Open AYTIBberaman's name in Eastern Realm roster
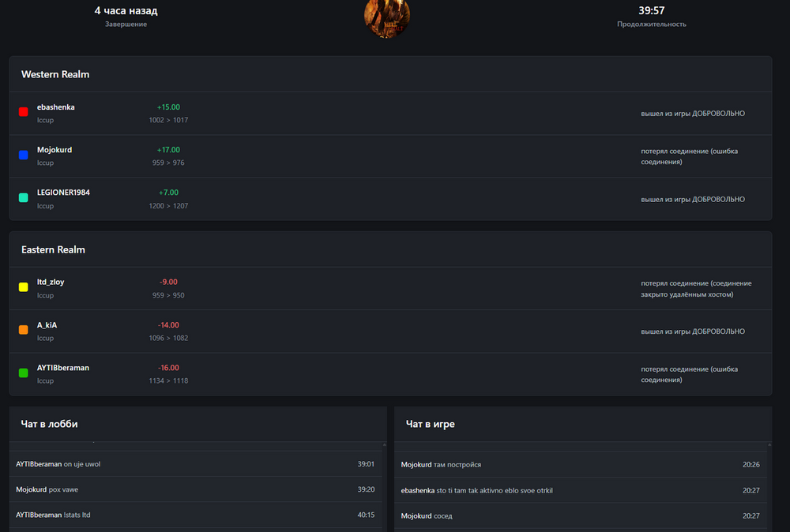 pyautogui.click(x=63, y=368)
